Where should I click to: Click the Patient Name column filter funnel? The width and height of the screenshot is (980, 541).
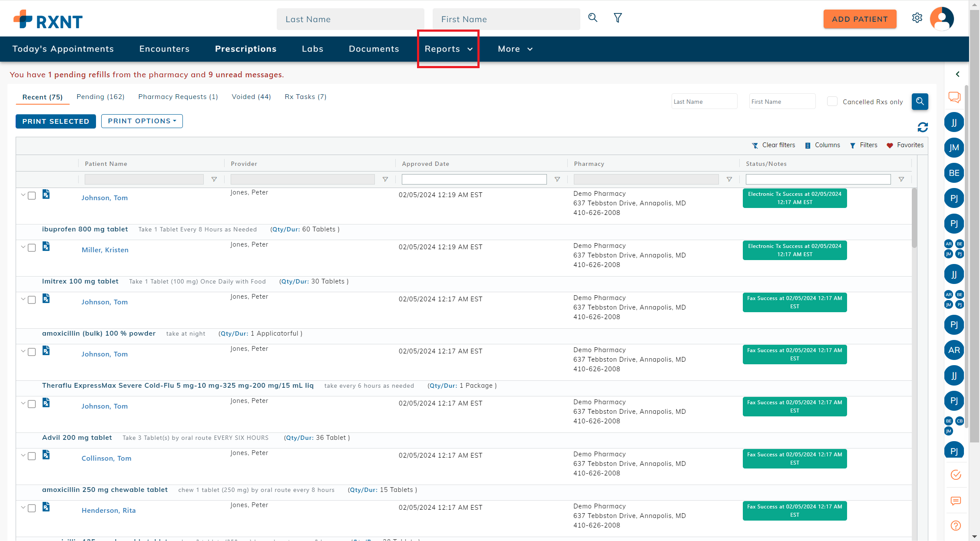(214, 179)
